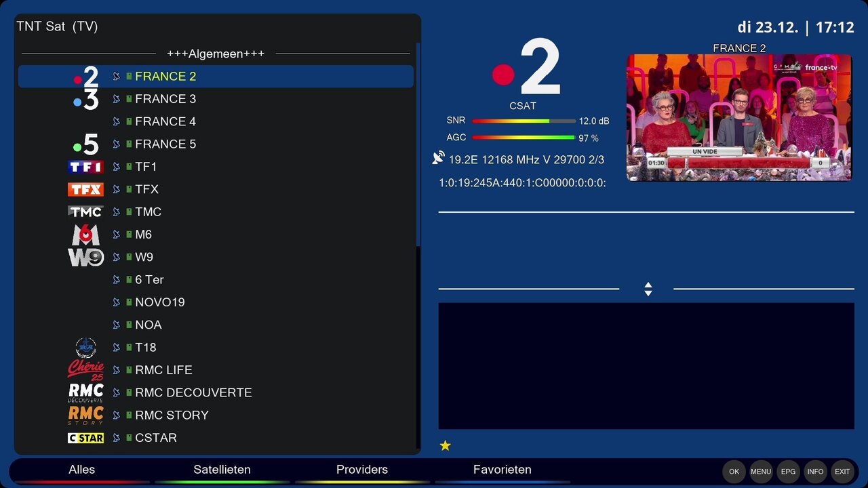
Task: Select the FRANCE 4 channel name
Action: 165,121
